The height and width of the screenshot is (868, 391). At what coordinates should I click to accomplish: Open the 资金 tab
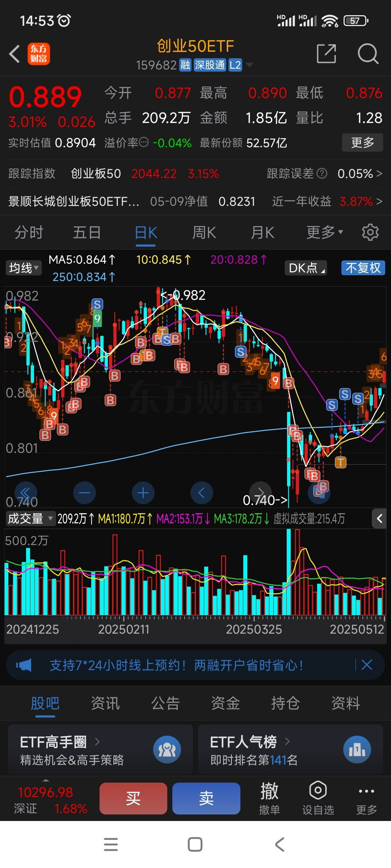[225, 703]
